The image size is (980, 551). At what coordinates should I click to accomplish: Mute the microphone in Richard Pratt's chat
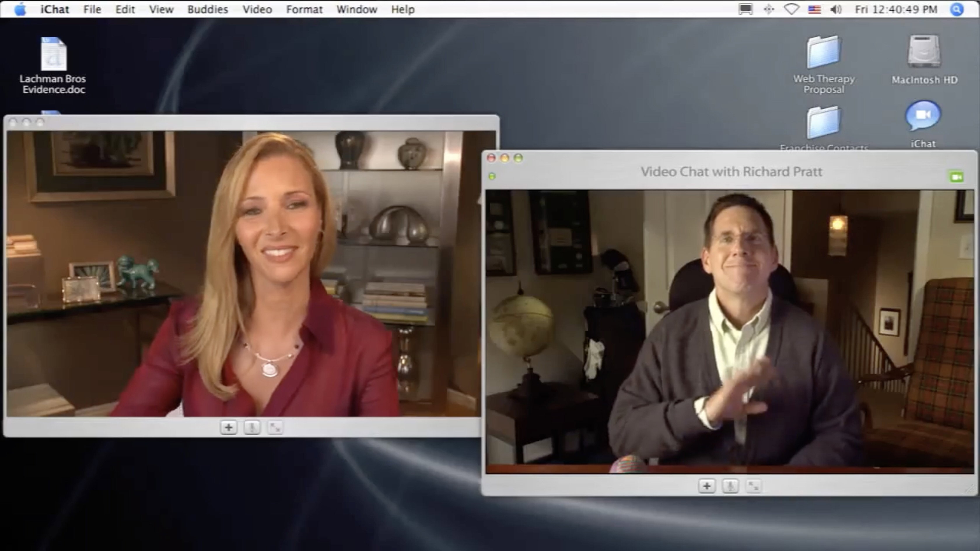[730, 486]
